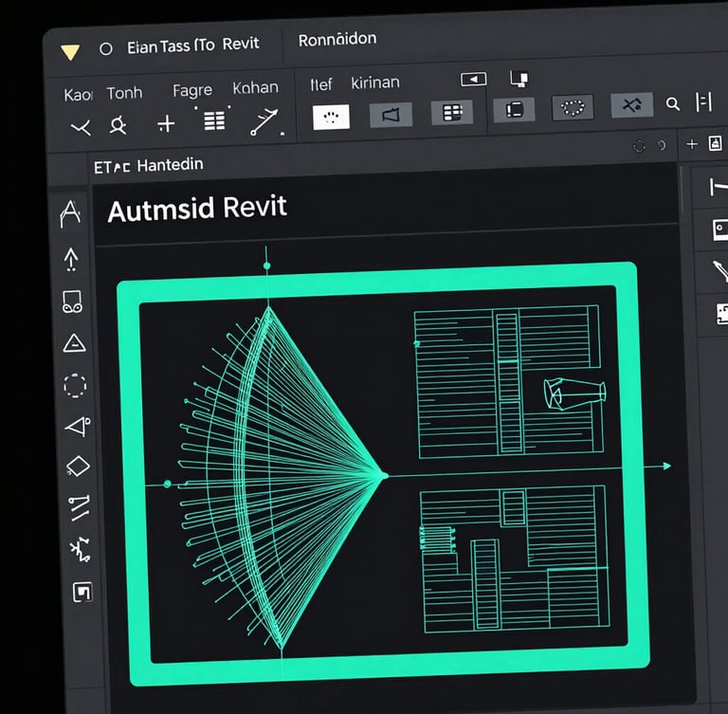Open the Tonh menu
This screenshot has width=728, height=714.
124,93
